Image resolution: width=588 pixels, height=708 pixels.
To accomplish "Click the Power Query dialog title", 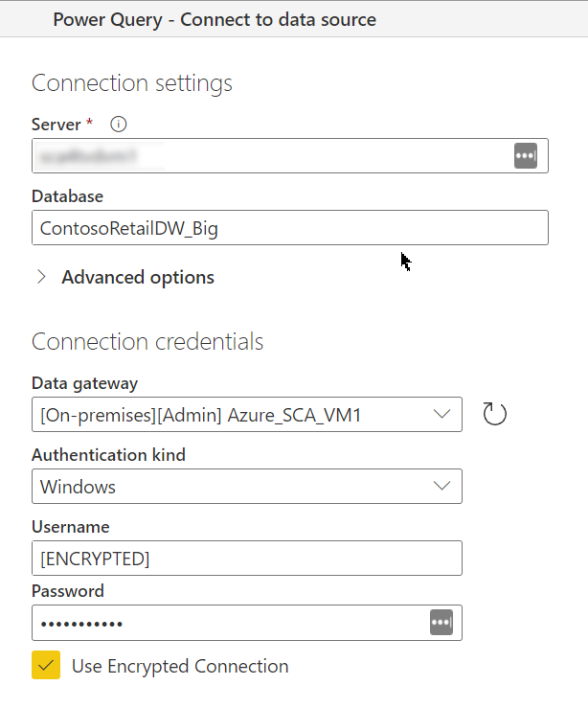I will coord(215,19).
